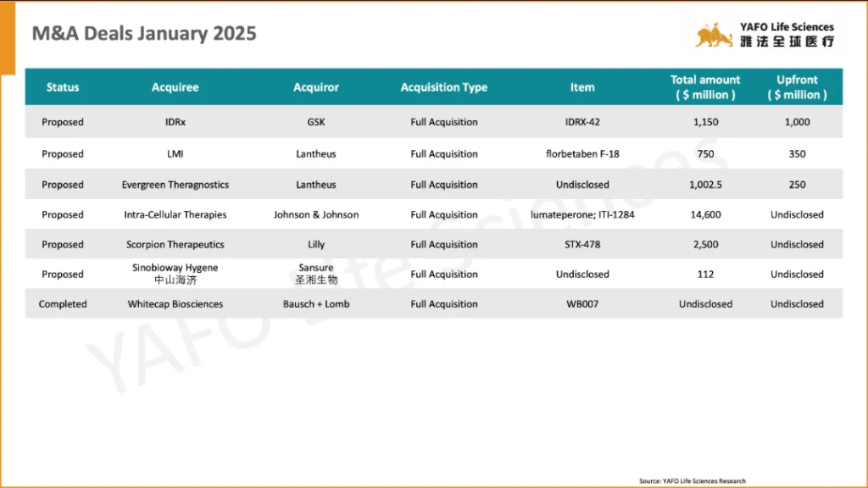Select the 'M&A Deals January 2025' title

144,34
